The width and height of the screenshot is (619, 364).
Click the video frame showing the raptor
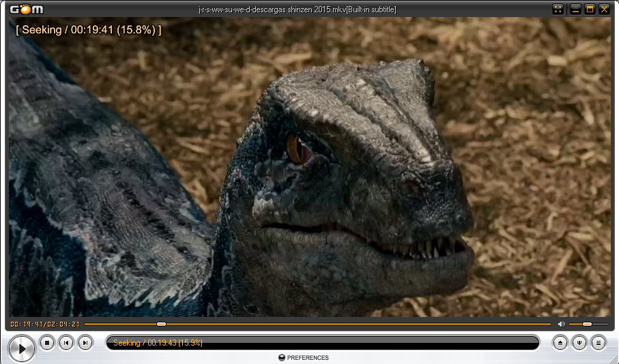[310, 167]
